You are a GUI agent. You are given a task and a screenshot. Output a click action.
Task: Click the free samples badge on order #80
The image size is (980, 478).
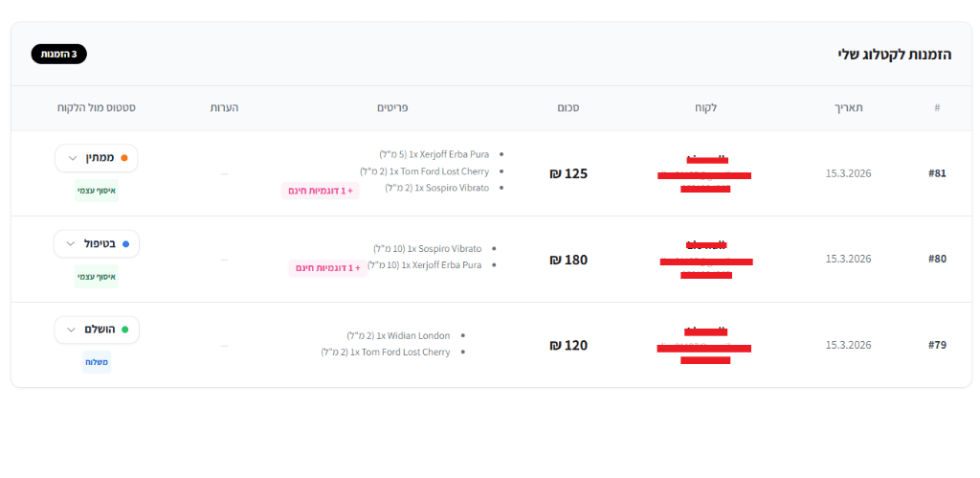pos(328,268)
